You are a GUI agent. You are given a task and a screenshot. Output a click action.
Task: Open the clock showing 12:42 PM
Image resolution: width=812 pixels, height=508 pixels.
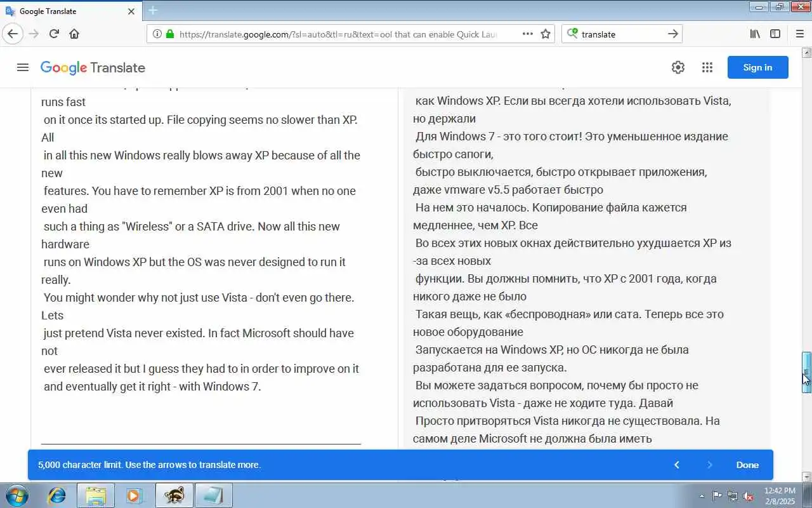pos(780,496)
